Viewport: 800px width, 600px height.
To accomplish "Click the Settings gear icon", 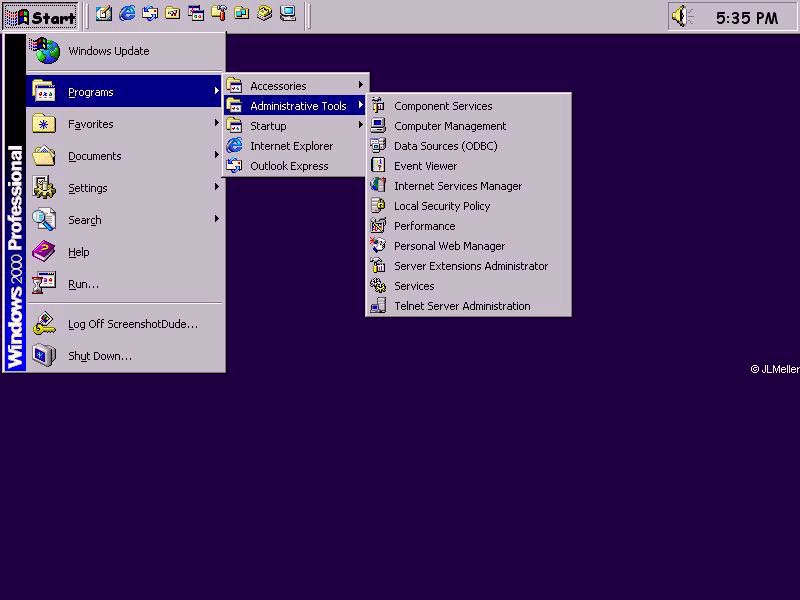I will click(44, 188).
